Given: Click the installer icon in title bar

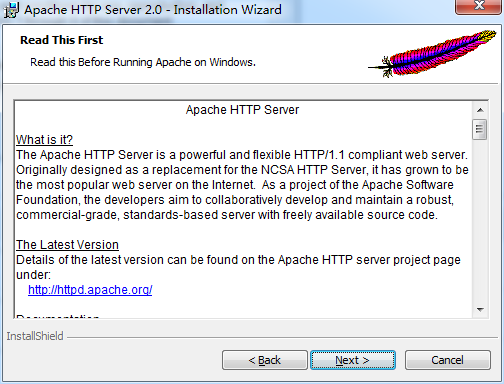Looking at the screenshot, I should [x=11, y=10].
